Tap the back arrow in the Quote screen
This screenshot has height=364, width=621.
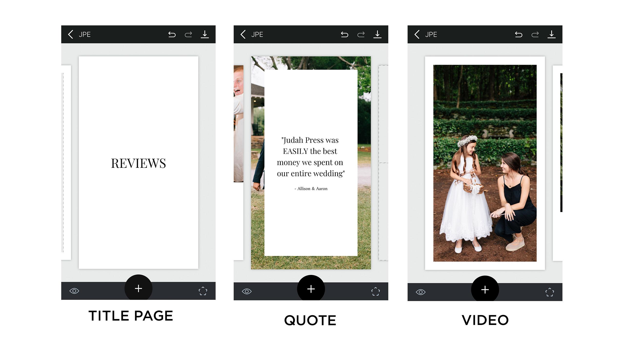tap(243, 34)
